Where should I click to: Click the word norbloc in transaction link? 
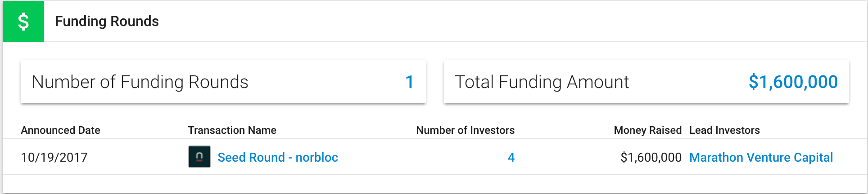[316, 157]
